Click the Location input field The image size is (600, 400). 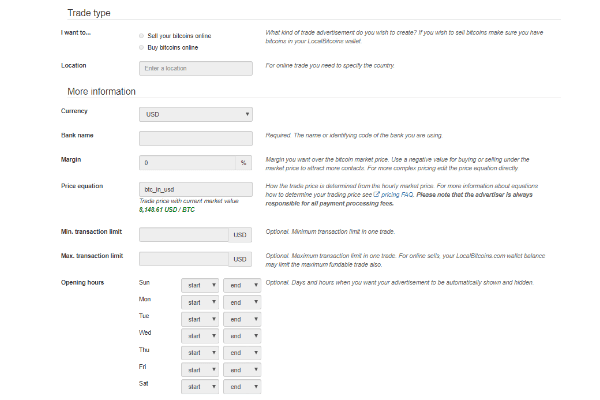195,68
